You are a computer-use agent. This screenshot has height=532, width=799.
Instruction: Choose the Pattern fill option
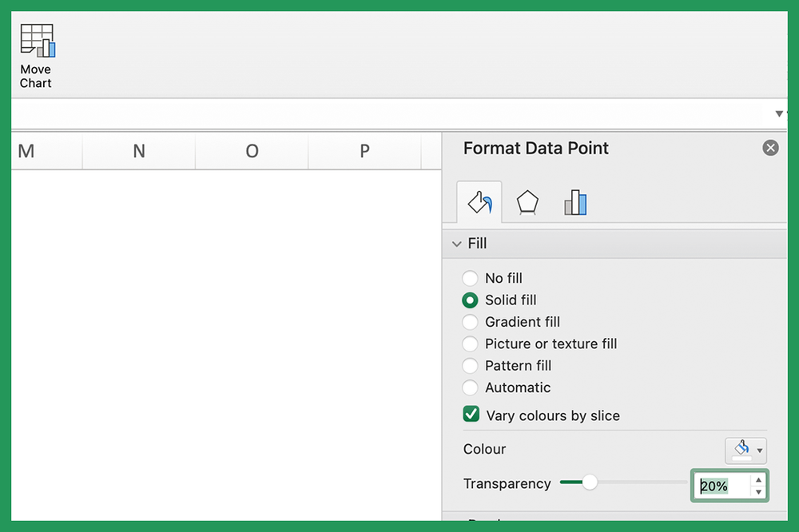[x=470, y=365]
